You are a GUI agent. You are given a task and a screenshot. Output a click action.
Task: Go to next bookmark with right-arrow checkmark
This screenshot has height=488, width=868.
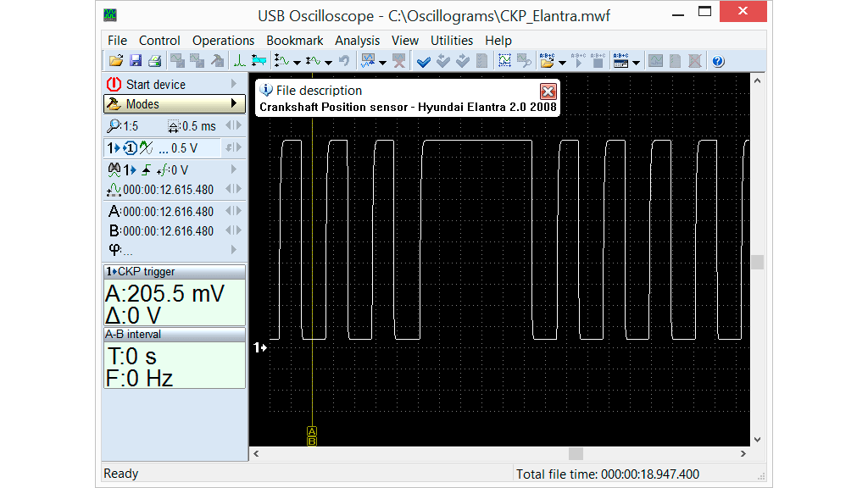point(462,61)
